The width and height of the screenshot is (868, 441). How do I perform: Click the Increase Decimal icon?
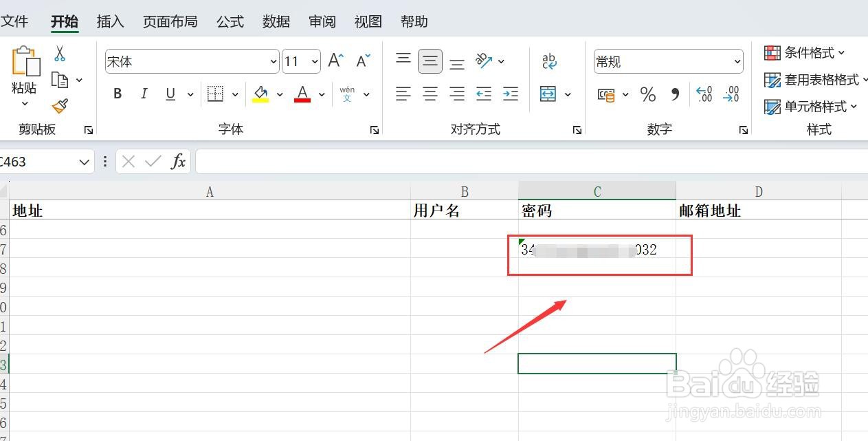pyautogui.click(x=703, y=95)
